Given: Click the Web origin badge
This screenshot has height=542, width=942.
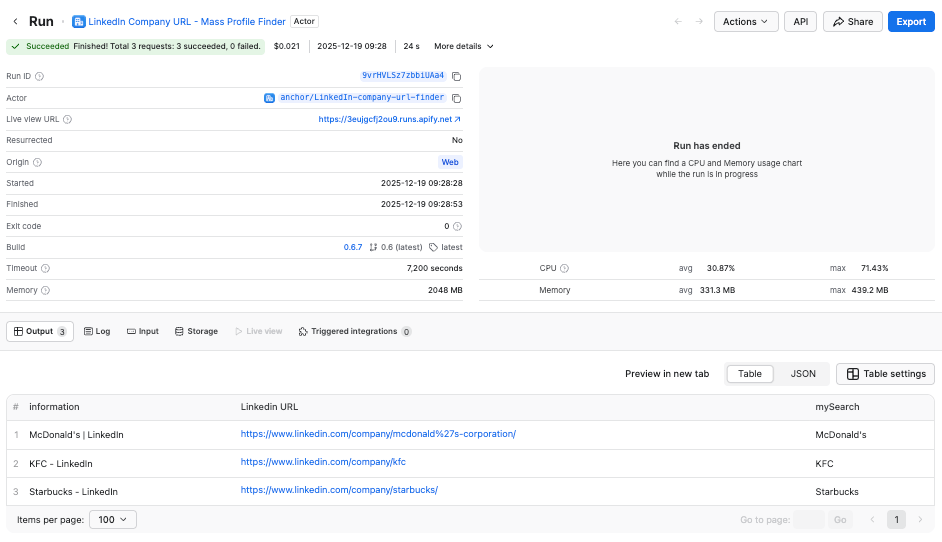Looking at the screenshot, I should coord(450,162).
